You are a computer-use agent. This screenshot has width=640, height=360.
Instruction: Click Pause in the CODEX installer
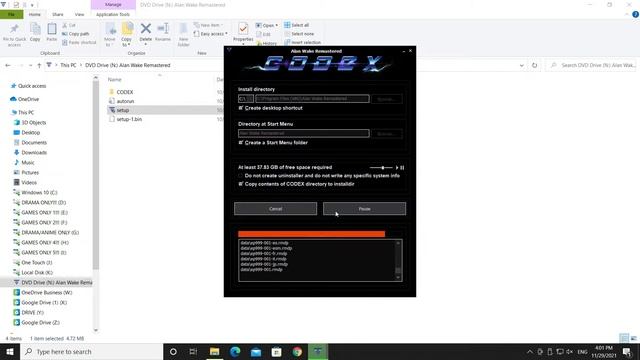[x=364, y=209]
